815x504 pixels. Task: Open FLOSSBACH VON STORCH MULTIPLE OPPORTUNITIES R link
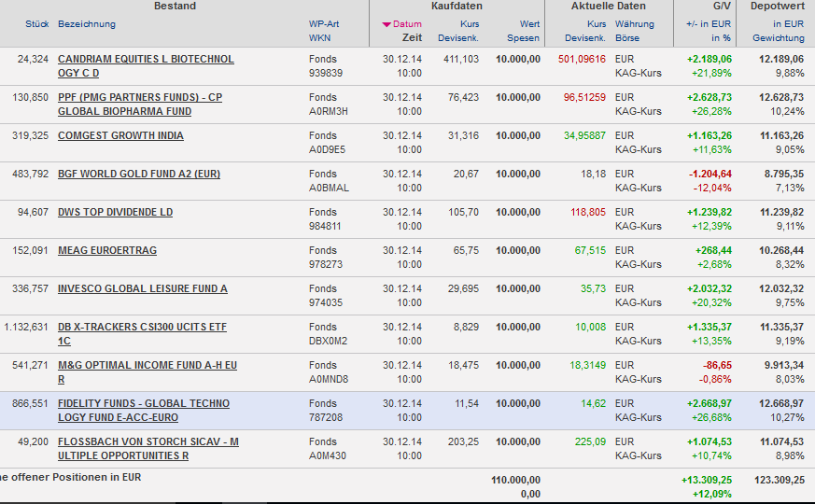point(148,449)
